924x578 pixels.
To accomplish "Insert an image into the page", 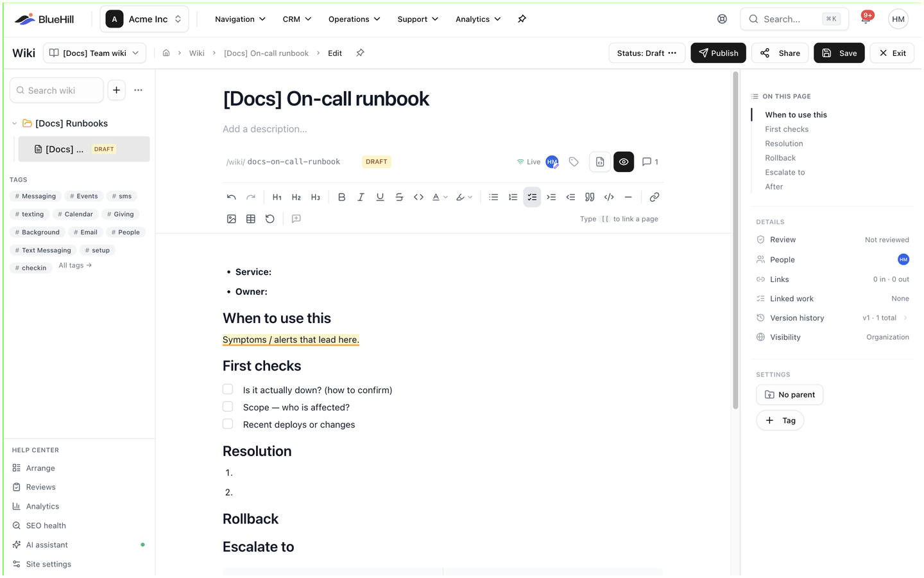I will [232, 219].
